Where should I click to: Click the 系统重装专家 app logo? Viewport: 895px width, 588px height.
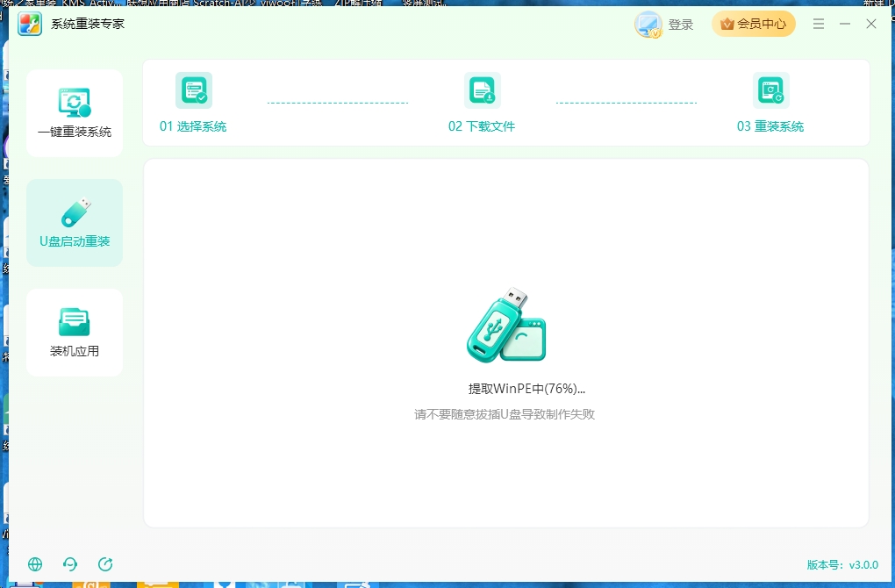[x=30, y=24]
